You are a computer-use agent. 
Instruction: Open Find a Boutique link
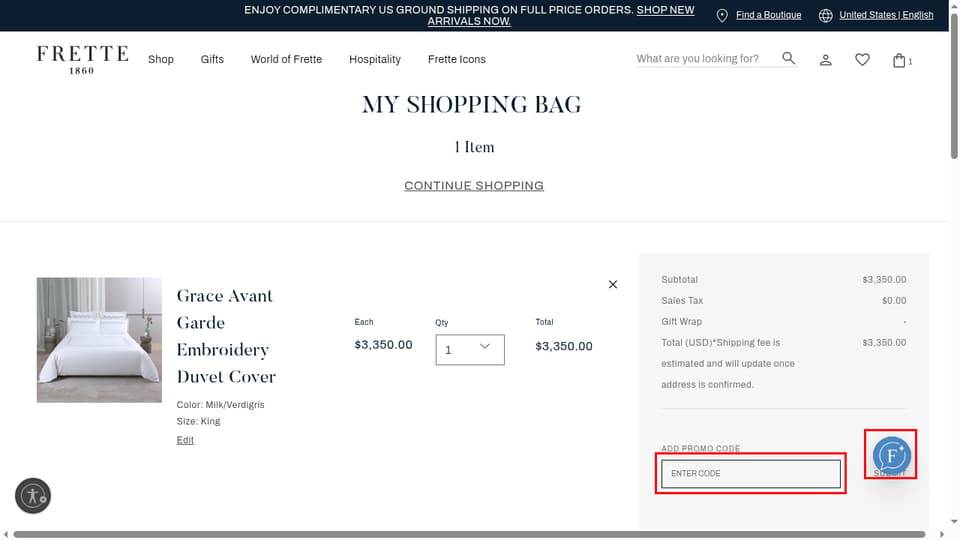tap(768, 15)
